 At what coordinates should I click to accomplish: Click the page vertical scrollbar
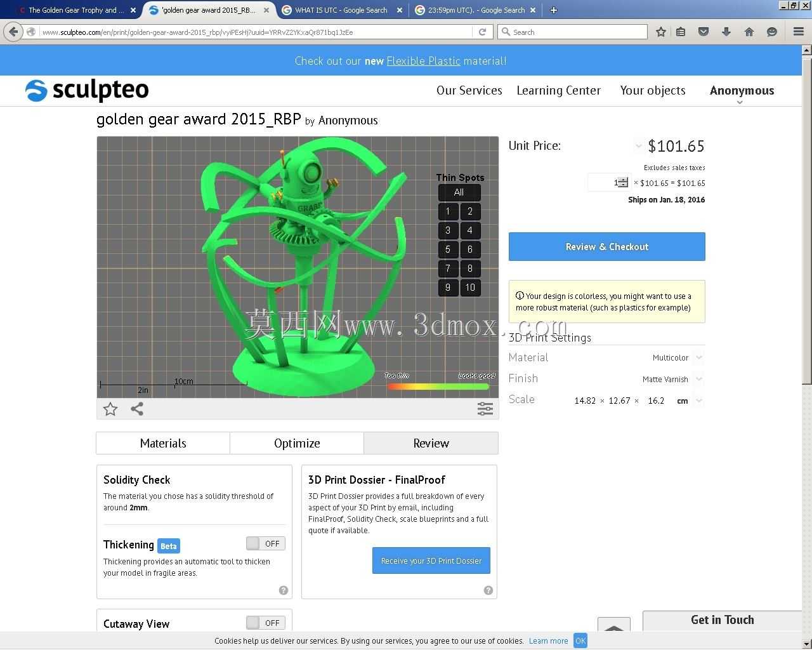807,222
